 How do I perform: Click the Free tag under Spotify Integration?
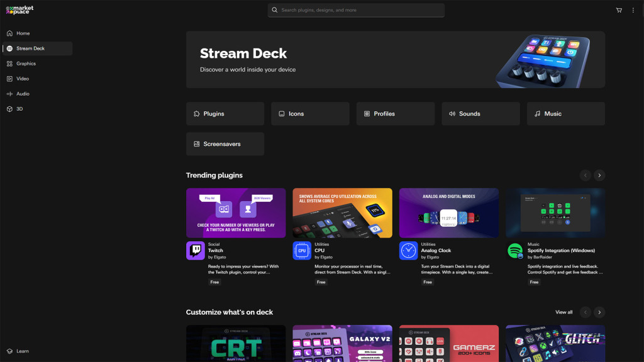click(534, 282)
